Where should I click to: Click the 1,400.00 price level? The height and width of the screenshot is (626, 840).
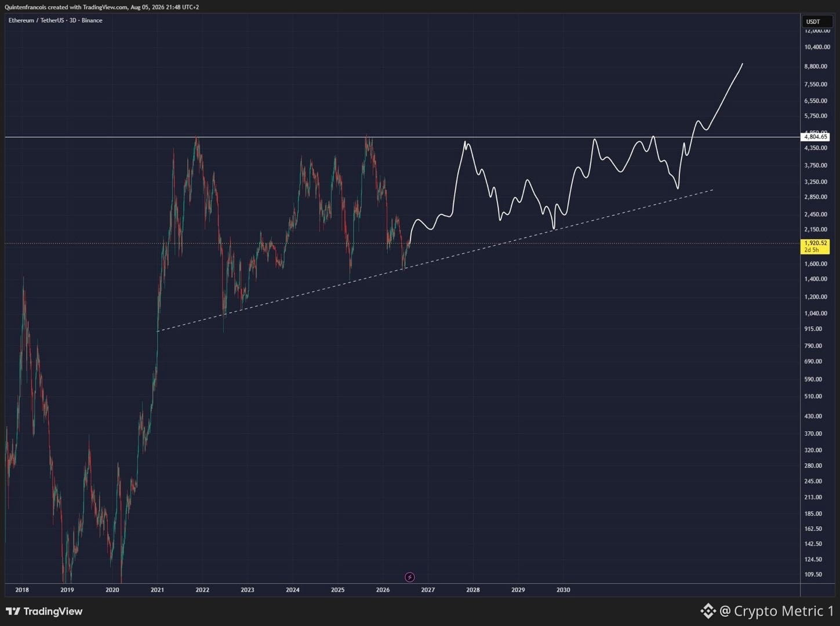(x=816, y=279)
